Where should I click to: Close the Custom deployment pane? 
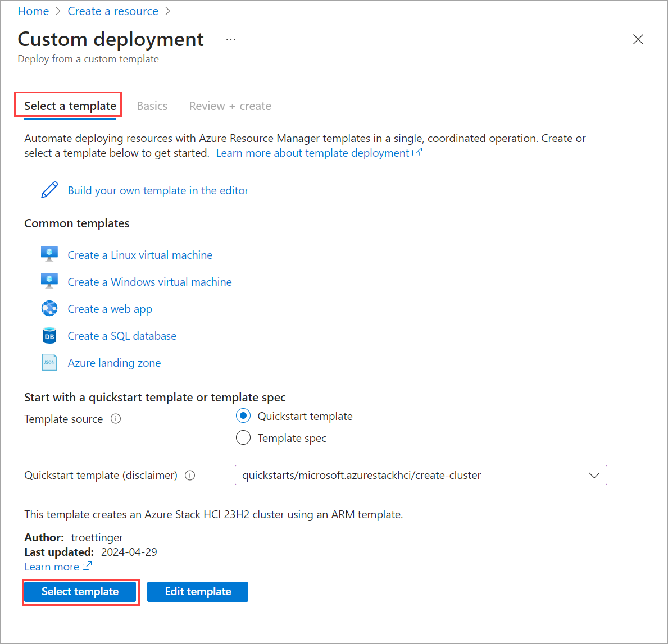click(638, 39)
